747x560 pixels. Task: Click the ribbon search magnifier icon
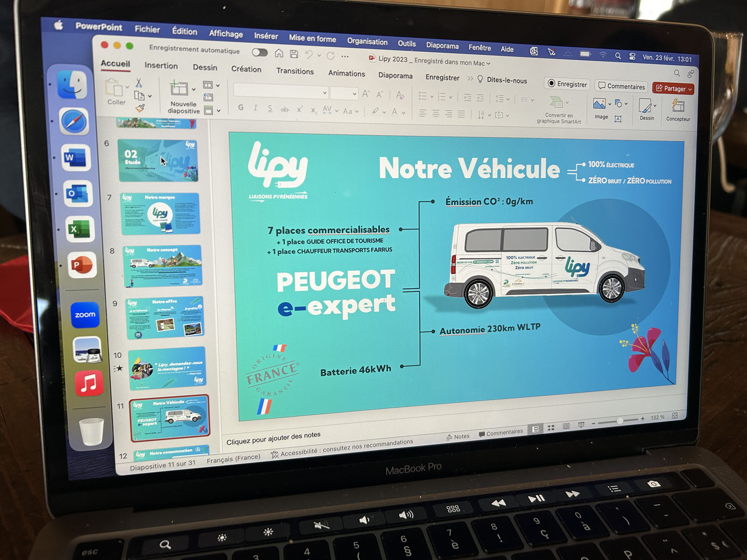click(677, 73)
